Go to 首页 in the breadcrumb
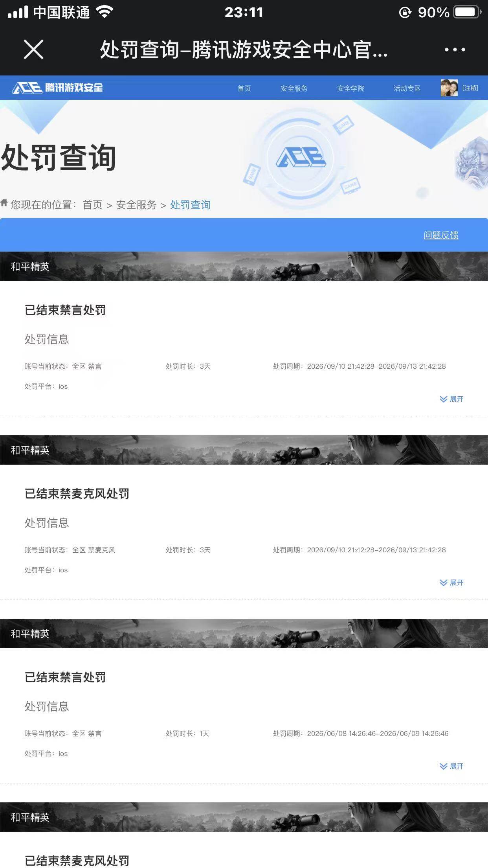 click(92, 205)
